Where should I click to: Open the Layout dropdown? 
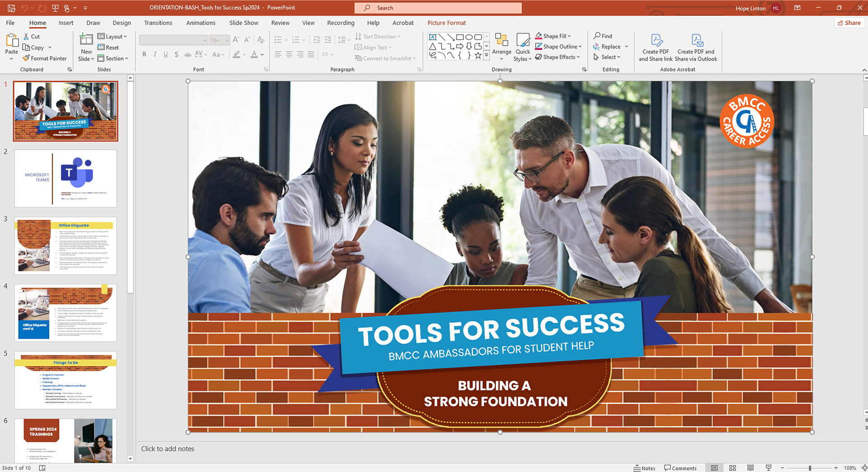coord(112,37)
